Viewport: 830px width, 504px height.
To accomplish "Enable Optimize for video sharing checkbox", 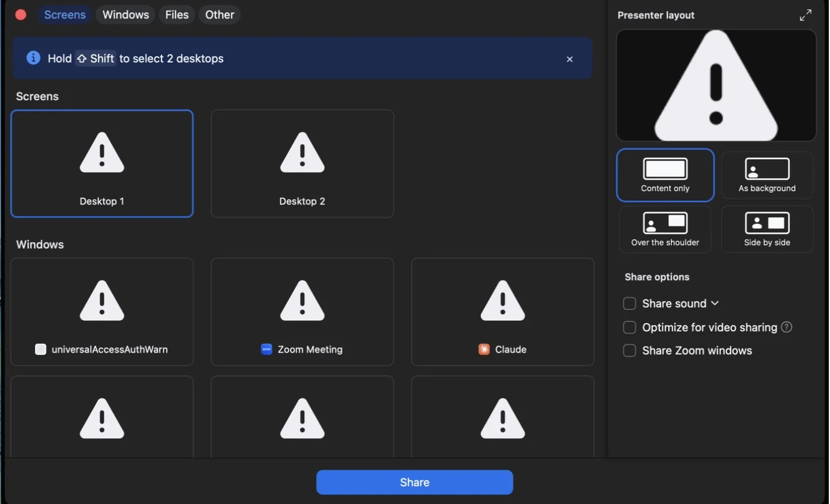I will (629, 327).
